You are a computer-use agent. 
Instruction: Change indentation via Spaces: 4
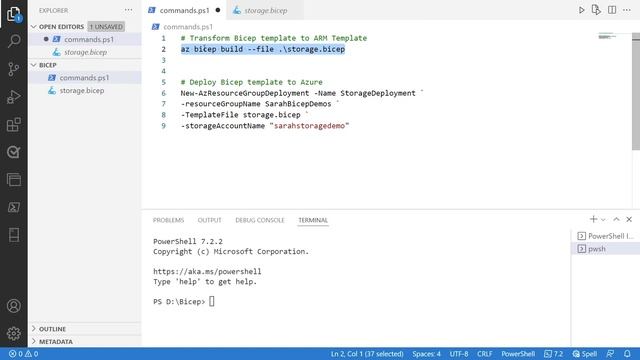426,354
